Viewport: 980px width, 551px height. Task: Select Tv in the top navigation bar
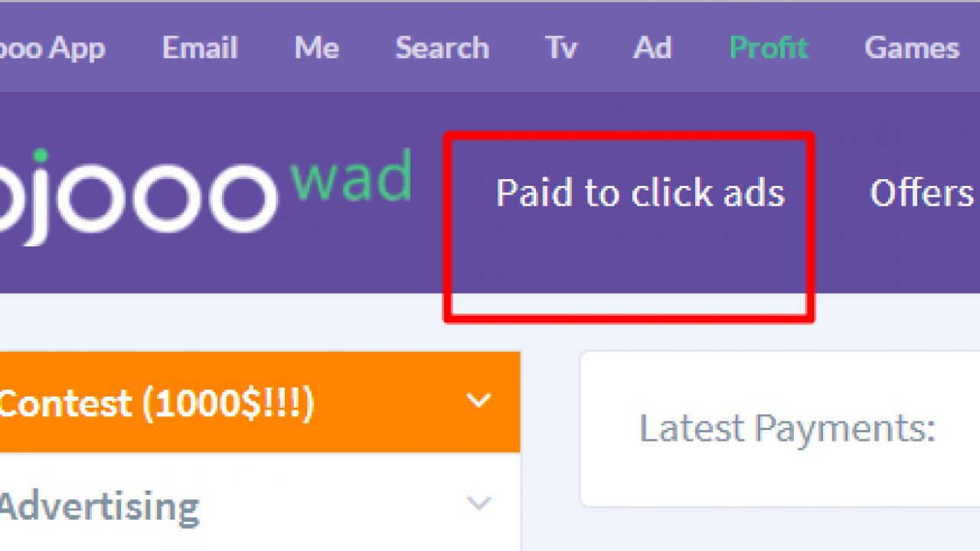[560, 48]
